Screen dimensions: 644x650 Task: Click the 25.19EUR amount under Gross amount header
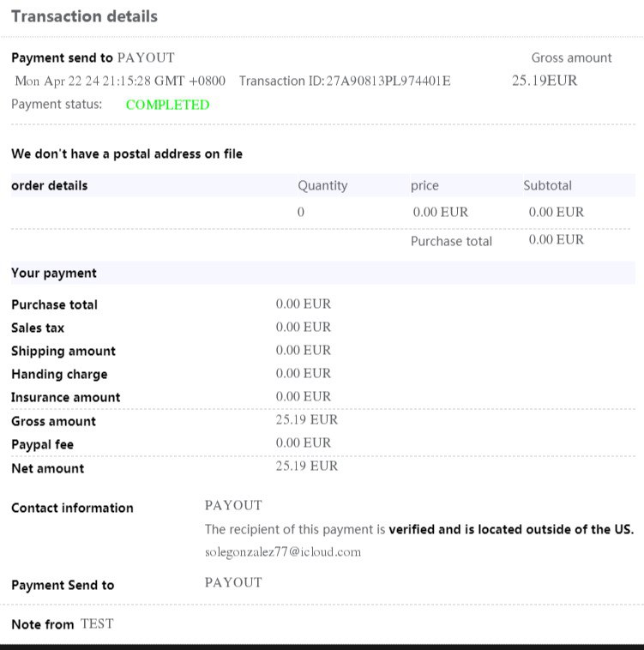coord(545,81)
